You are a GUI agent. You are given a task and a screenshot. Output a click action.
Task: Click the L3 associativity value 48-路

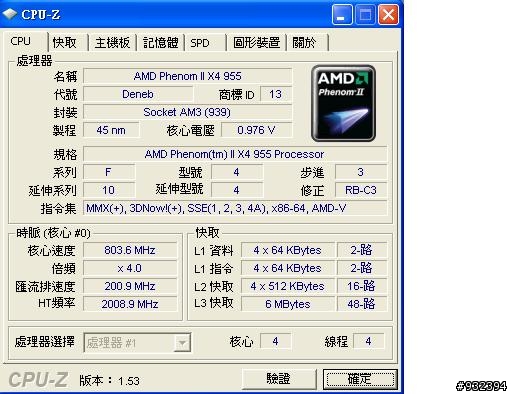point(362,304)
